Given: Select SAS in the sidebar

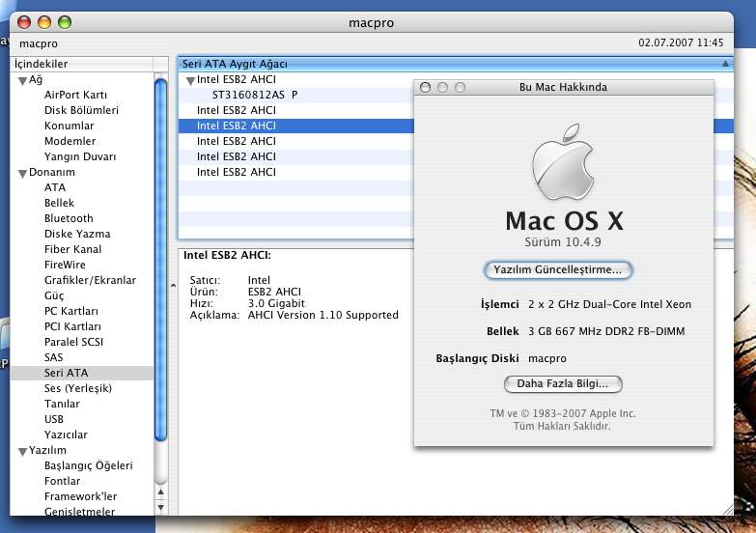Looking at the screenshot, I should click(x=53, y=357).
